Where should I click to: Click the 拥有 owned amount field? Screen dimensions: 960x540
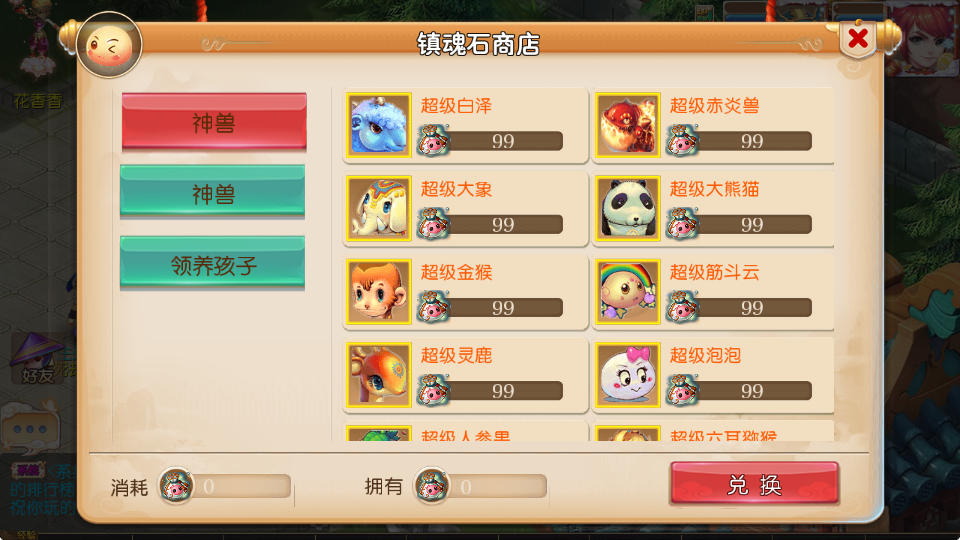pyautogui.click(x=481, y=486)
